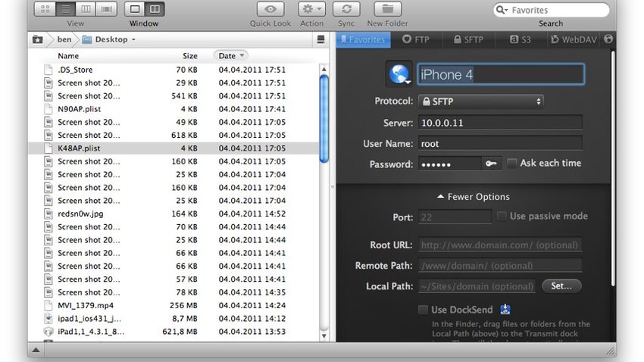Viewport: 644px width, 362px height.
Task: Click the redsn0w.jpg file icon
Action: pos(48,214)
